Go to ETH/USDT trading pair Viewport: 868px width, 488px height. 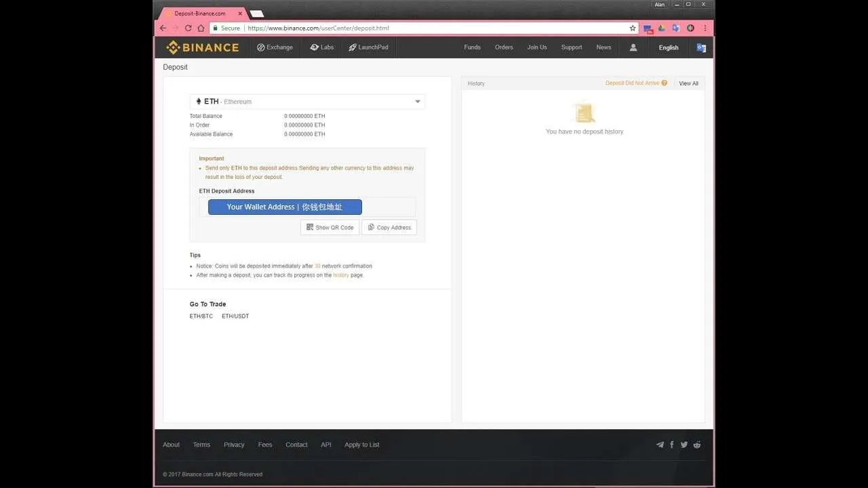(x=235, y=317)
